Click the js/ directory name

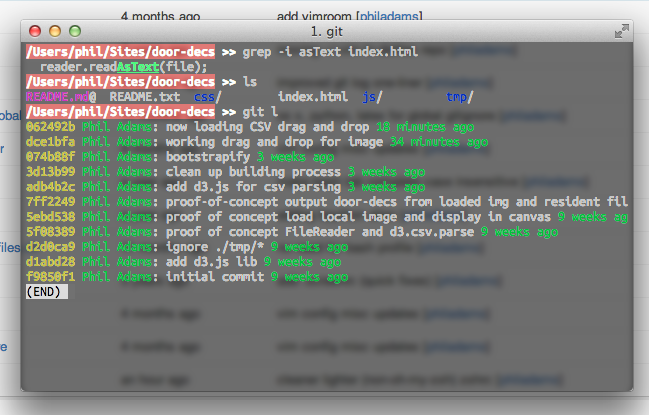point(372,97)
